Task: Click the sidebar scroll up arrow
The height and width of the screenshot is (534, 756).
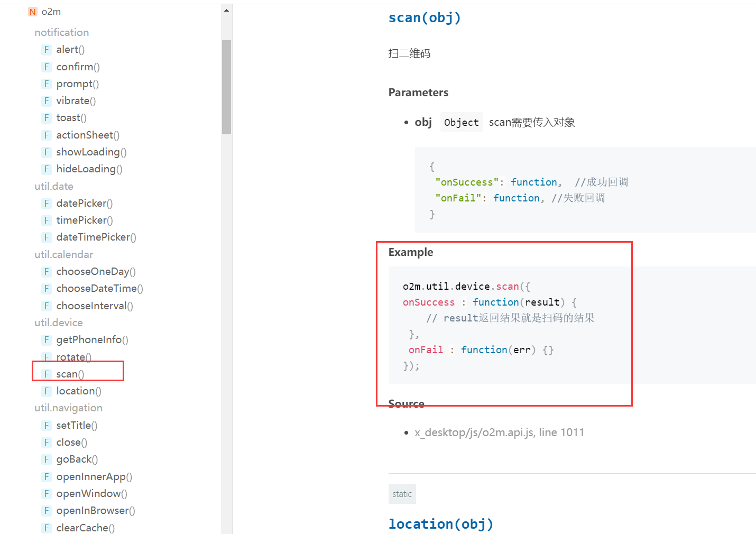Action: pyautogui.click(x=226, y=11)
